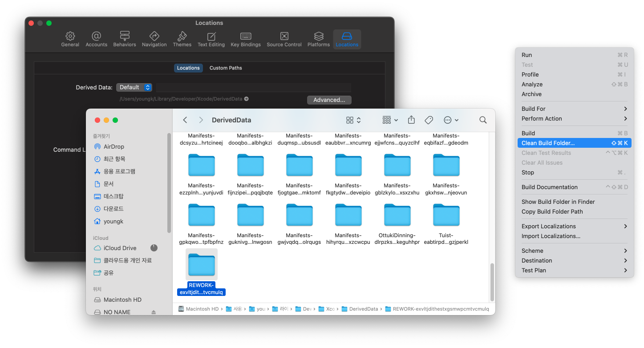
Task: Select Manifests-ezzplnh...yunjuvdi folder
Action: tap(202, 174)
